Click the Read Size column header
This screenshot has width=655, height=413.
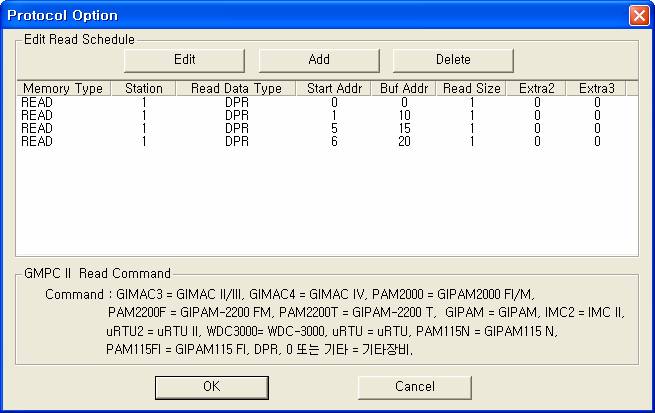coord(473,89)
